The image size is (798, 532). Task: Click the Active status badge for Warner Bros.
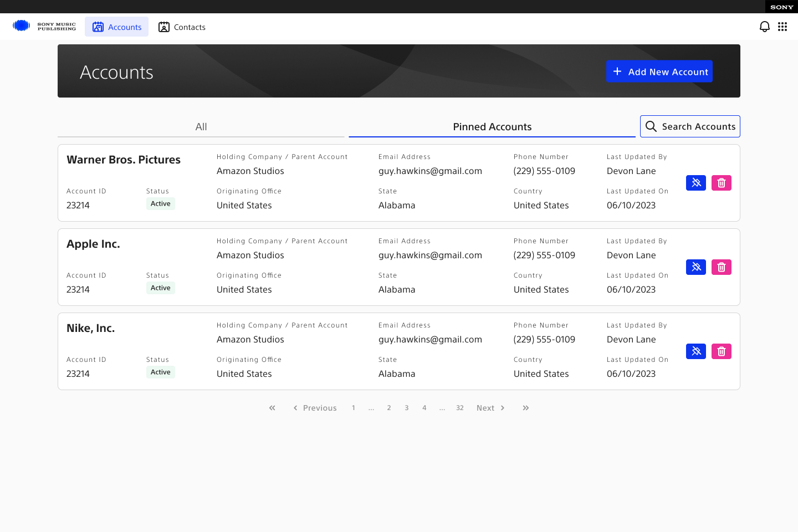(x=161, y=204)
